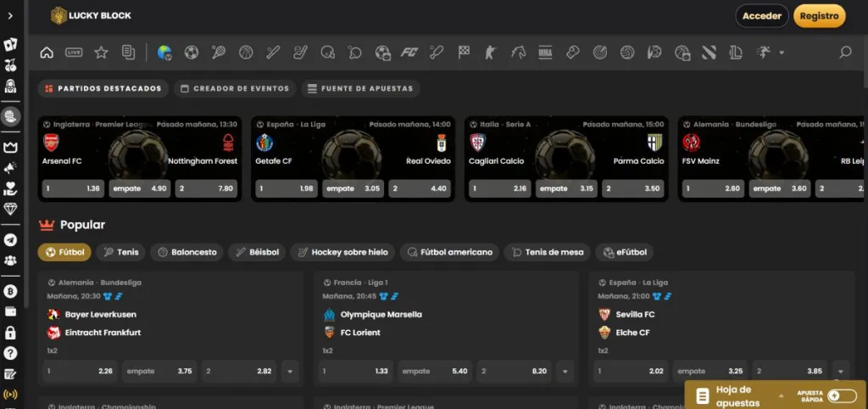Select the basketball sport icon
The image size is (868, 409).
pos(246,53)
